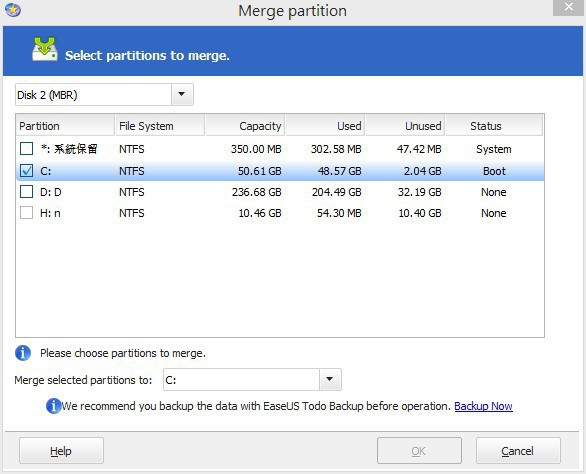The height and width of the screenshot is (474, 586).
Task: Expand the merge destination dropdown arrow
Action: 330,379
